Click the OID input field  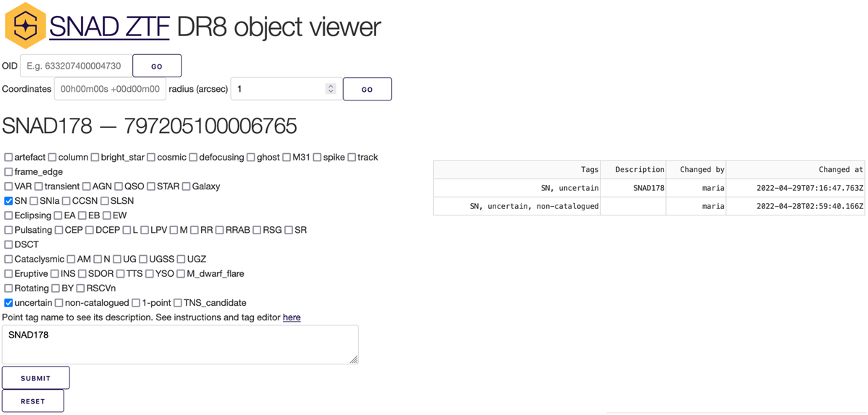click(x=76, y=66)
